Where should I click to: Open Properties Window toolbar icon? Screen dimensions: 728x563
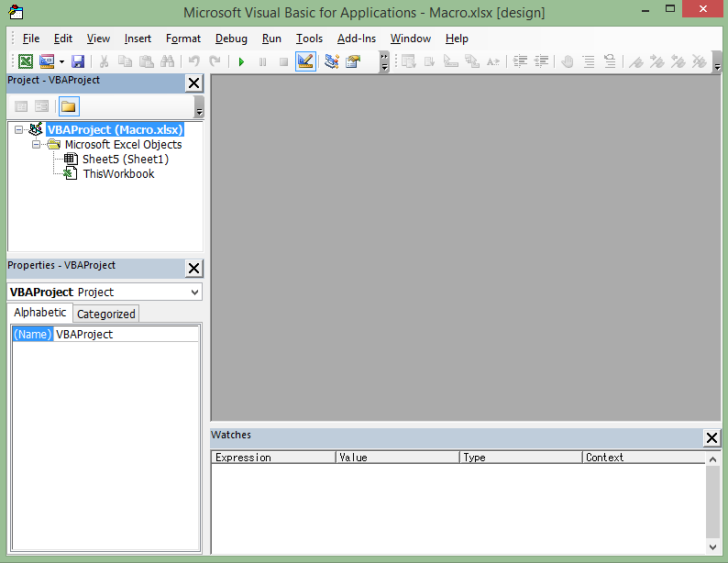click(353, 61)
